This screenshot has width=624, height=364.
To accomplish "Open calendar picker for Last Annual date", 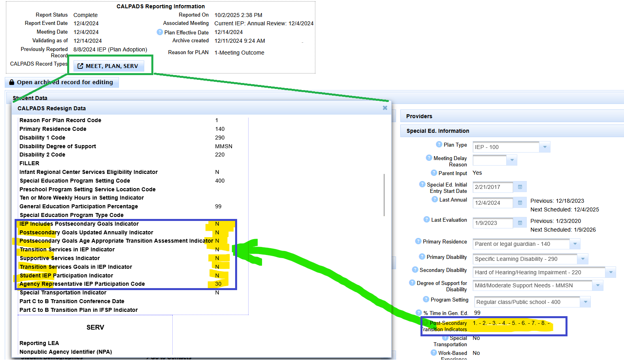I will (520, 203).
